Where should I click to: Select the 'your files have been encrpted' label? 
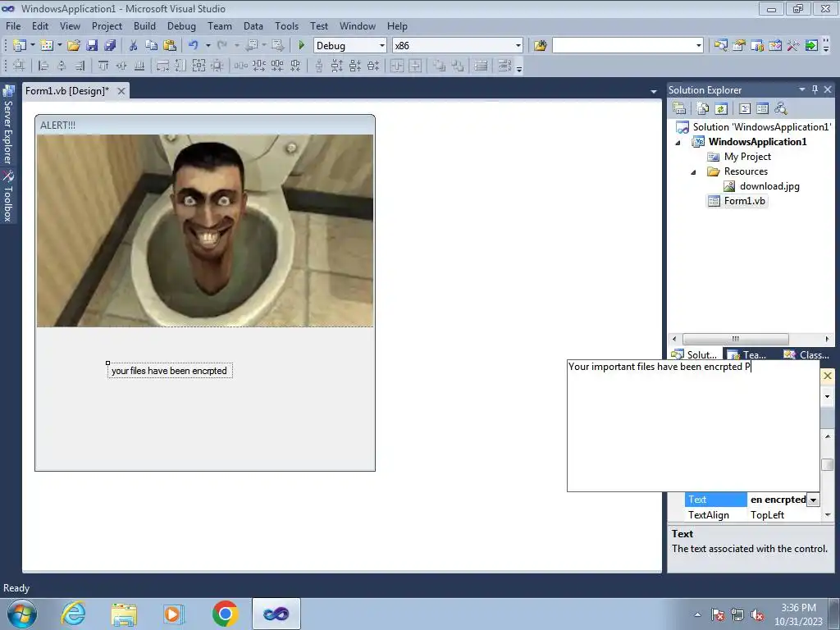[x=169, y=371]
